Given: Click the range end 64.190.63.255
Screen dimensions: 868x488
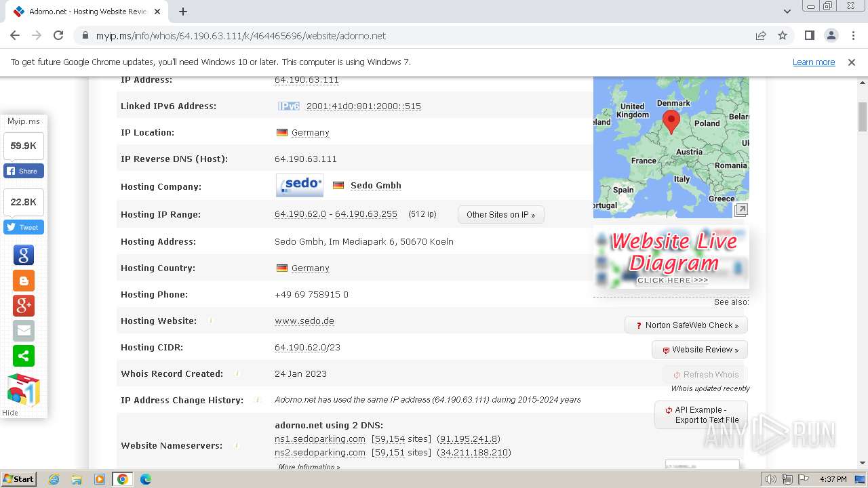Looking at the screenshot, I should (366, 214).
